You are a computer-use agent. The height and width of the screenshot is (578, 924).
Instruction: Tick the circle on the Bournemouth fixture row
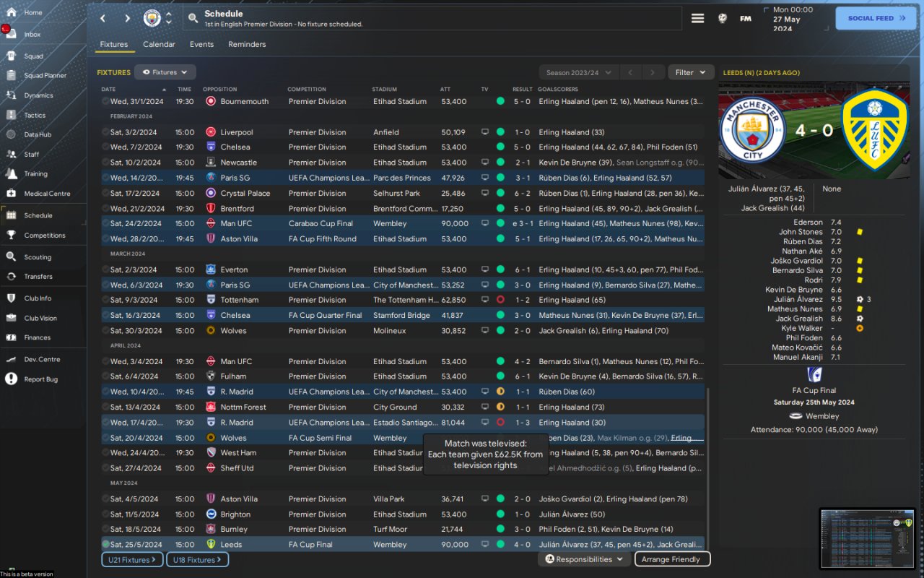point(106,101)
